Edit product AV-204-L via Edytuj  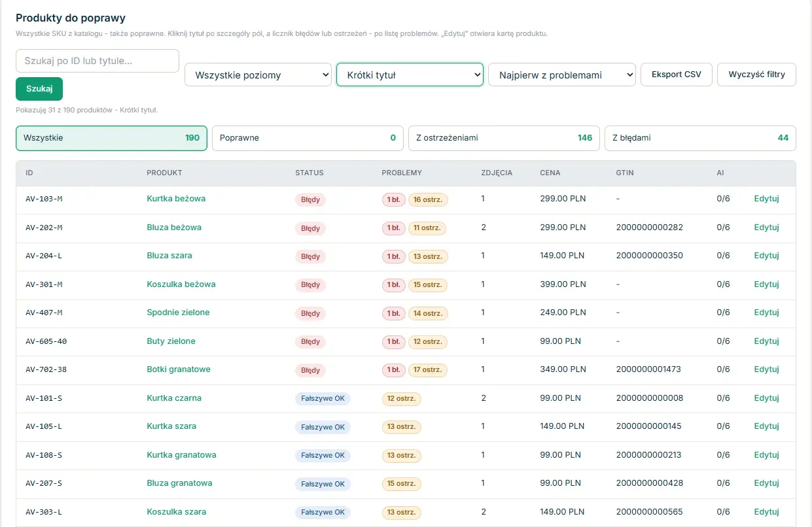tap(766, 256)
